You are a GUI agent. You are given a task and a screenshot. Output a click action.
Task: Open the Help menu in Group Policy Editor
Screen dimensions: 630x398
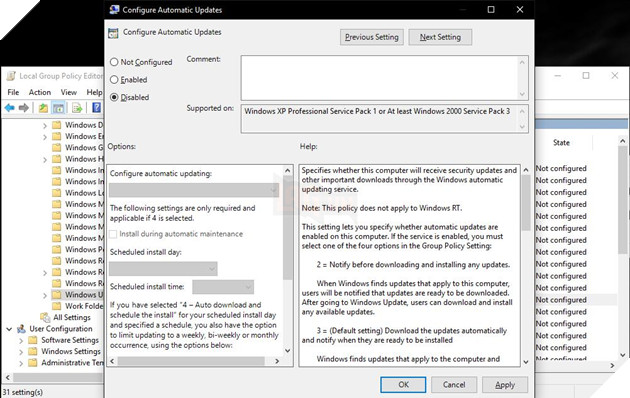point(94,92)
